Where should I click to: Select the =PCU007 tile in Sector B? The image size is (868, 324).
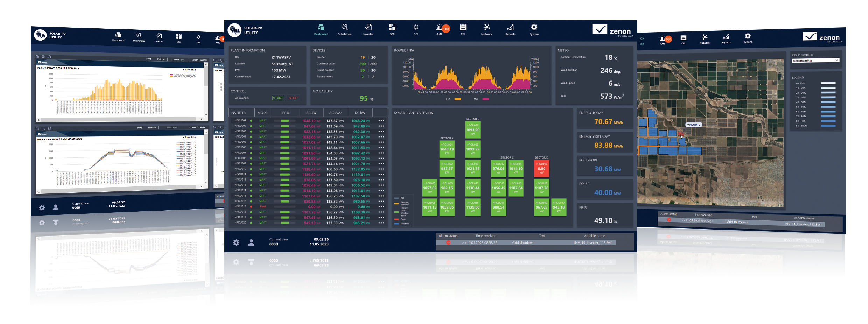(x=472, y=129)
